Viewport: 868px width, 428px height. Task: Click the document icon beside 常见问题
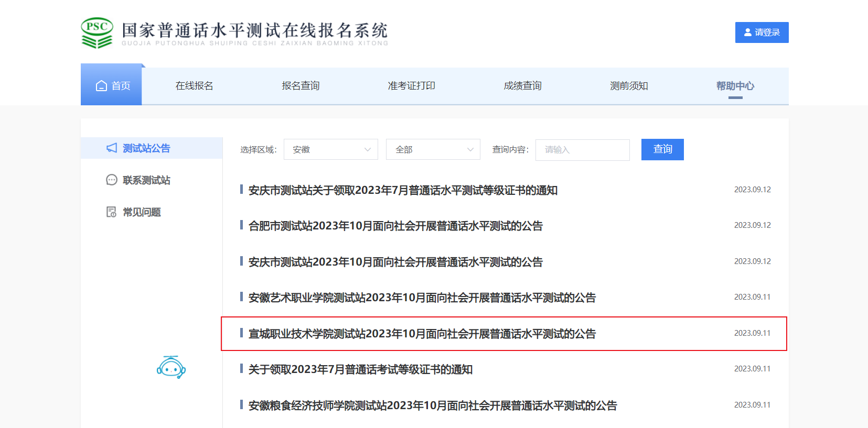pos(112,212)
